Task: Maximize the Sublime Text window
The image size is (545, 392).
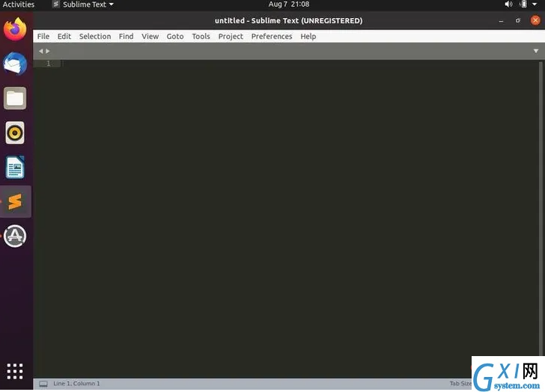Action: (518, 21)
